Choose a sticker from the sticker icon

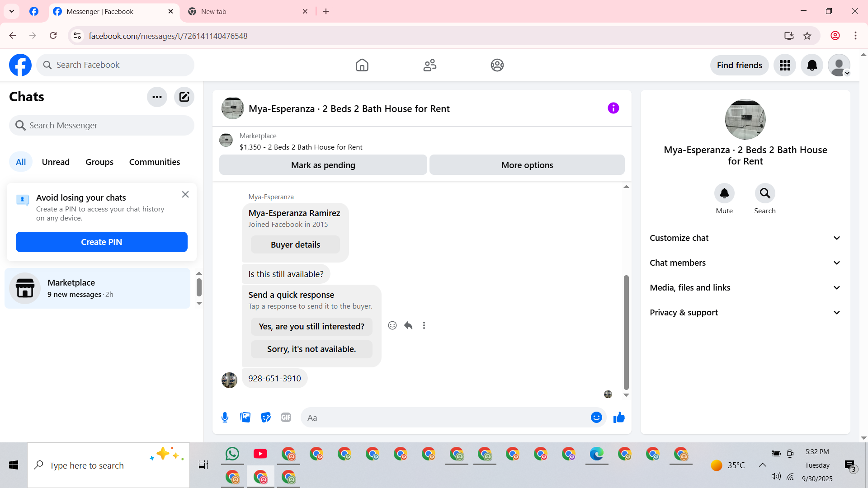click(x=266, y=418)
